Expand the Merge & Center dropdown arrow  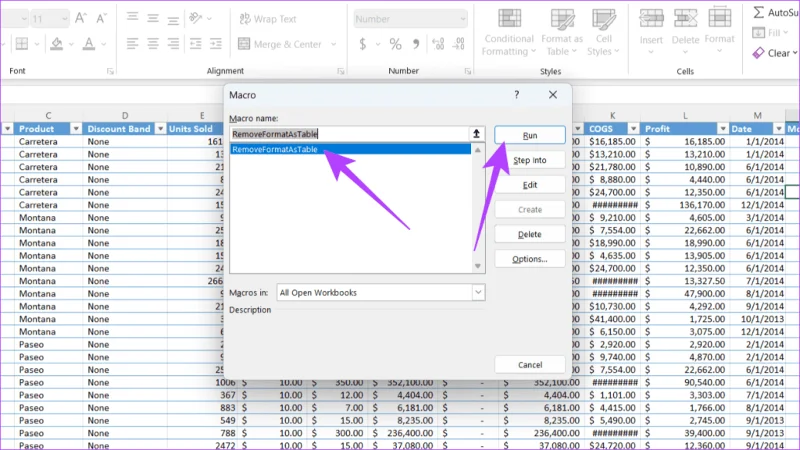click(x=334, y=44)
